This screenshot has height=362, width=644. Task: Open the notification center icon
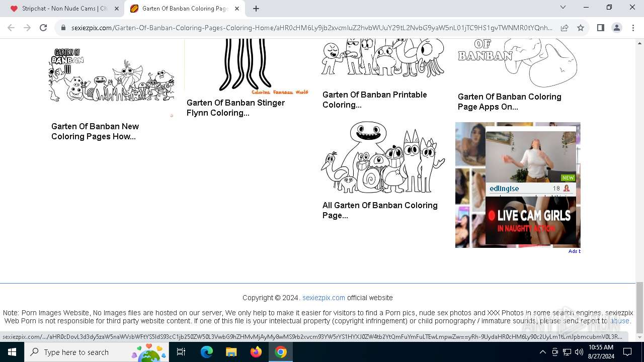(x=627, y=352)
